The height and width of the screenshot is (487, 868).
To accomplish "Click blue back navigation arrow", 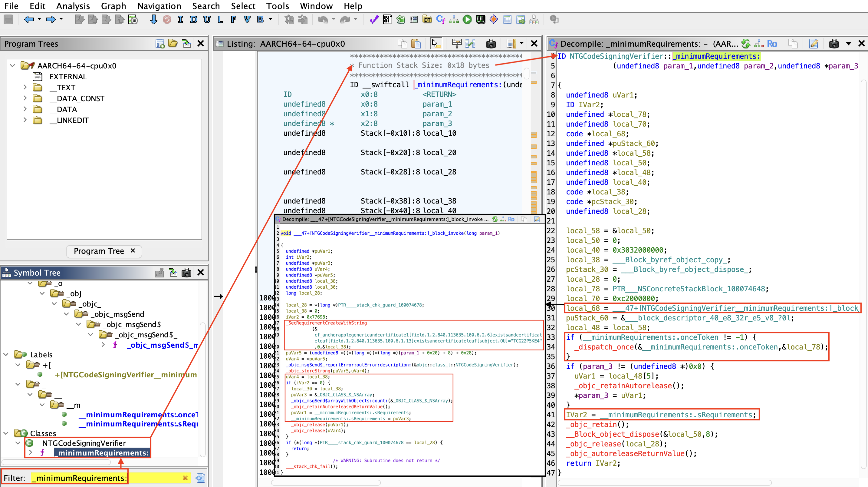I will pyautogui.click(x=29, y=20).
